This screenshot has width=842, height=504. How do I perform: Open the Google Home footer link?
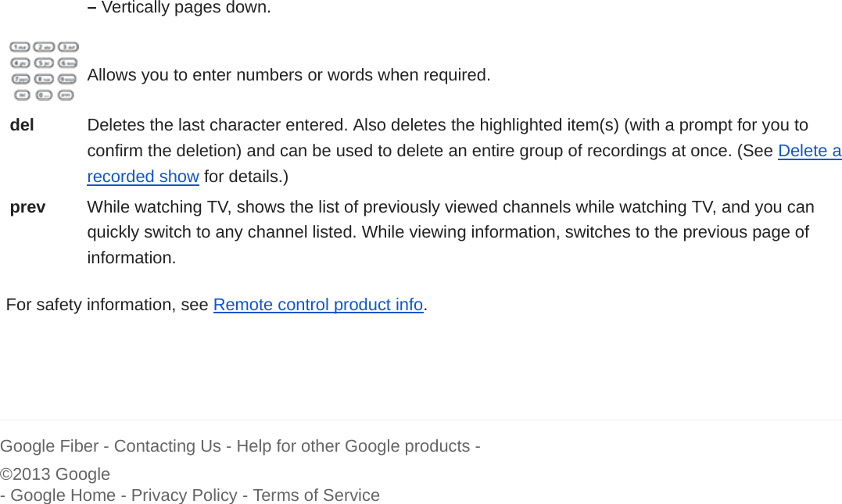(63, 495)
